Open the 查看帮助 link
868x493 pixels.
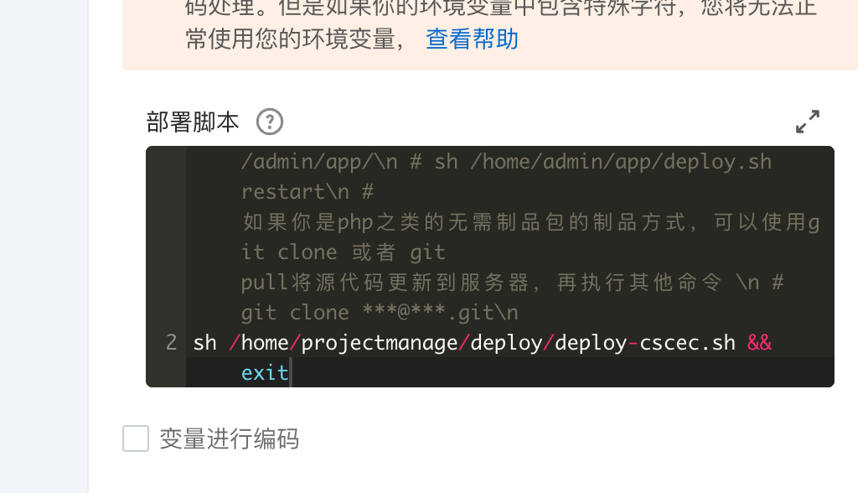tap(472, 39)
